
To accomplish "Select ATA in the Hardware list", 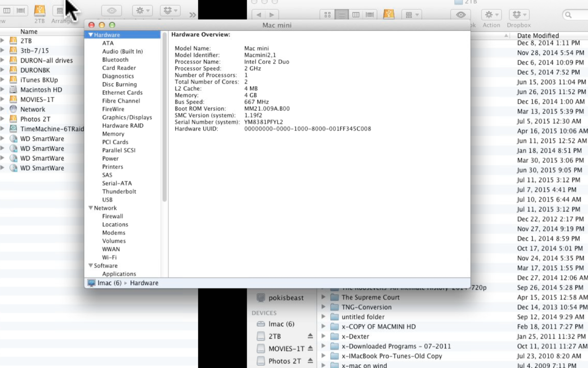I will coord(108,43).
